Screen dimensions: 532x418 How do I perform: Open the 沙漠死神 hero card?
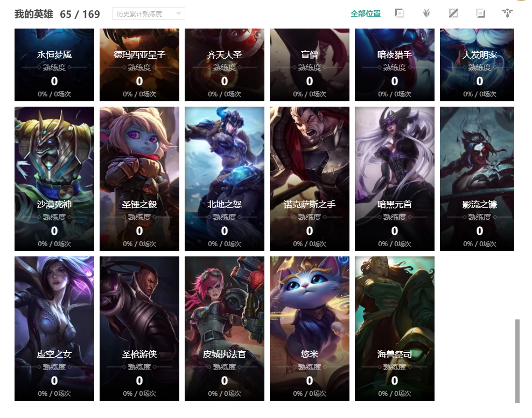pos(54,179)
